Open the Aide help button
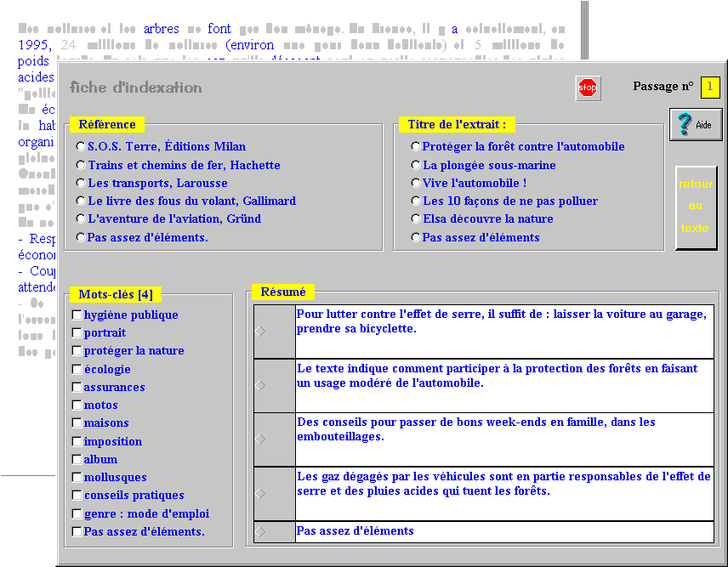 pyautogui.click(x=695, y=125)
